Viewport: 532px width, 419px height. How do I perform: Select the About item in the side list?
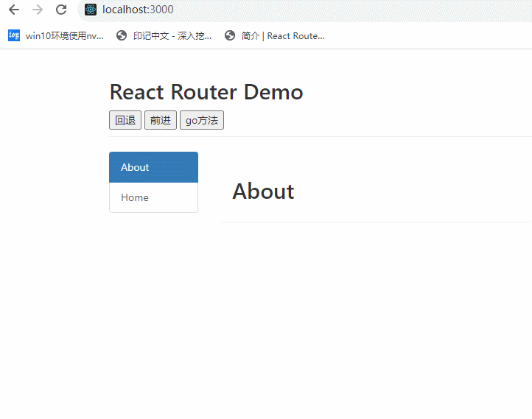point(153,167)
